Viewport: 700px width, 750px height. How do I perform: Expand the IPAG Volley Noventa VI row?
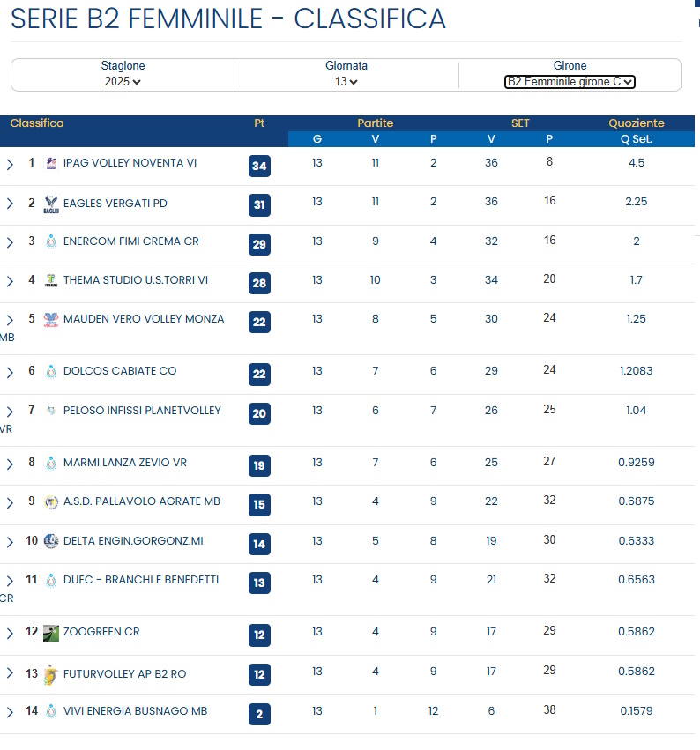pos(10,164)
